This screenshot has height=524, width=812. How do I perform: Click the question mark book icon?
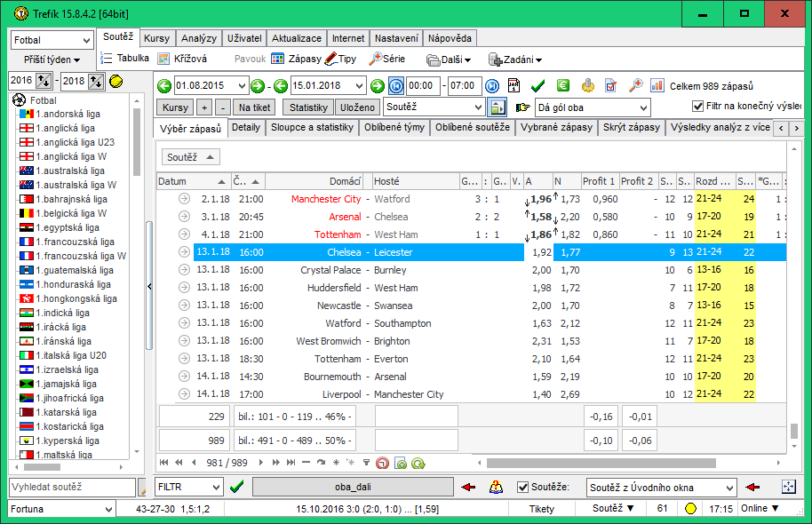tap(496, 487)
